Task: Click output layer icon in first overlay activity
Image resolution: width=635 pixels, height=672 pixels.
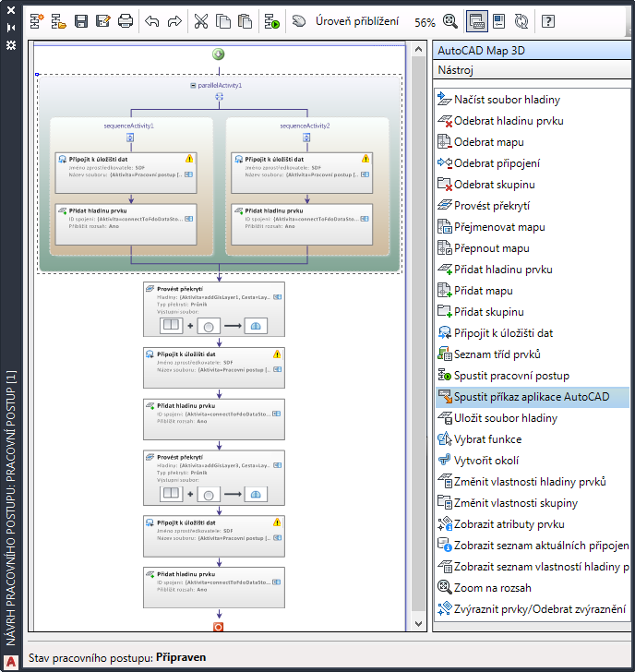Action: coord(256,326)
